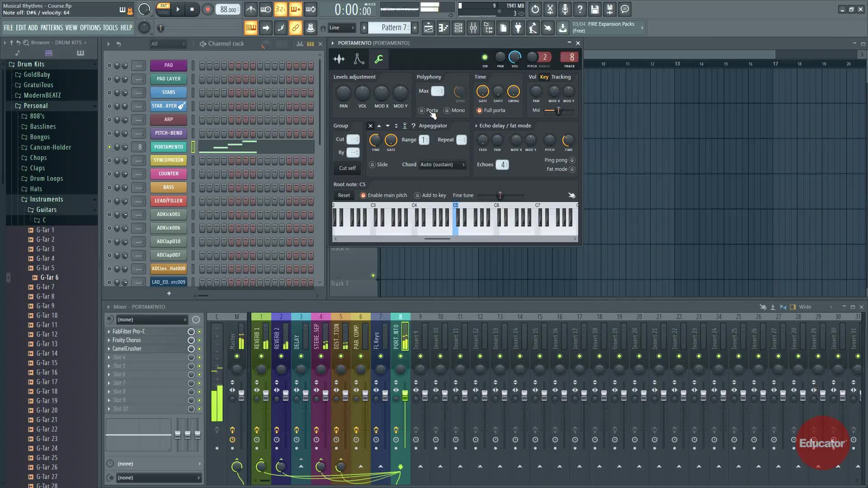
Task: Open the Line snap dropdown
Action: 341,28
